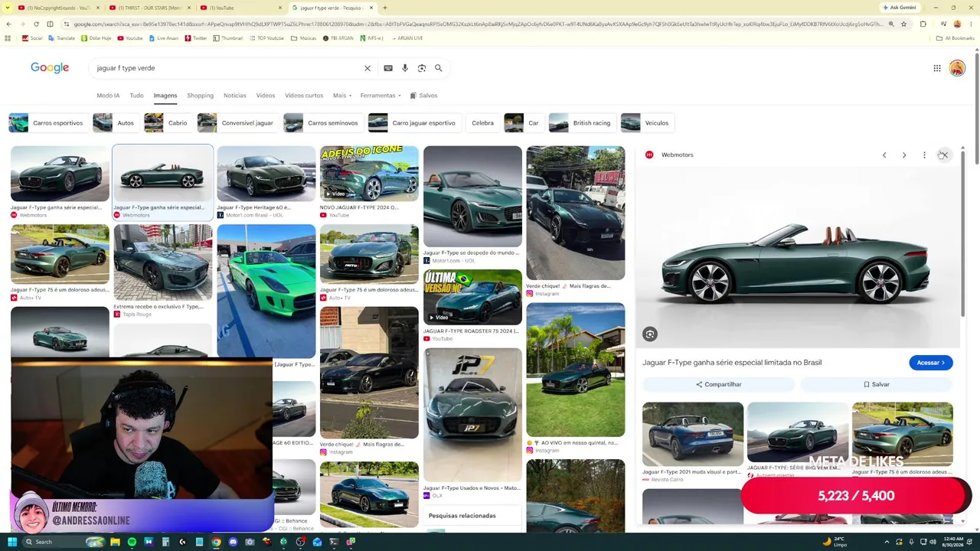Image resolution: width=980 pixels, height=551 pixels.
Task: Open the JAGUAR F-TYPE ROADSTER 75 video result
Action: tap(472, 298)
